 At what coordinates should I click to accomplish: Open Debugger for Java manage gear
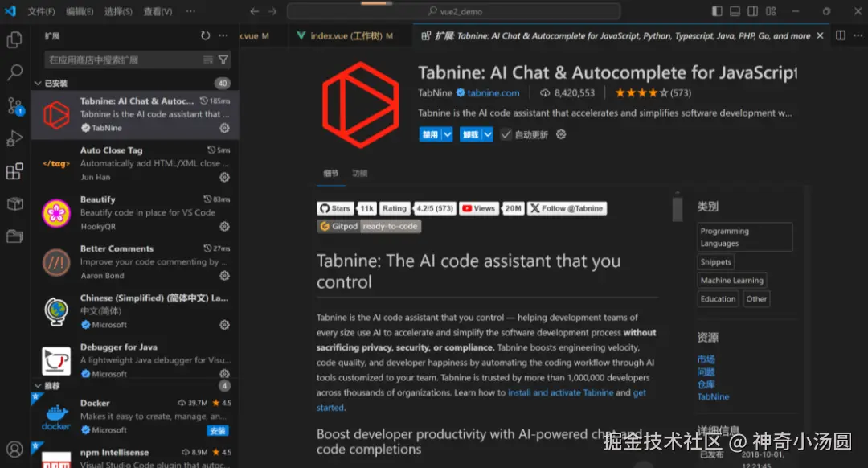[x=224, y=374]
